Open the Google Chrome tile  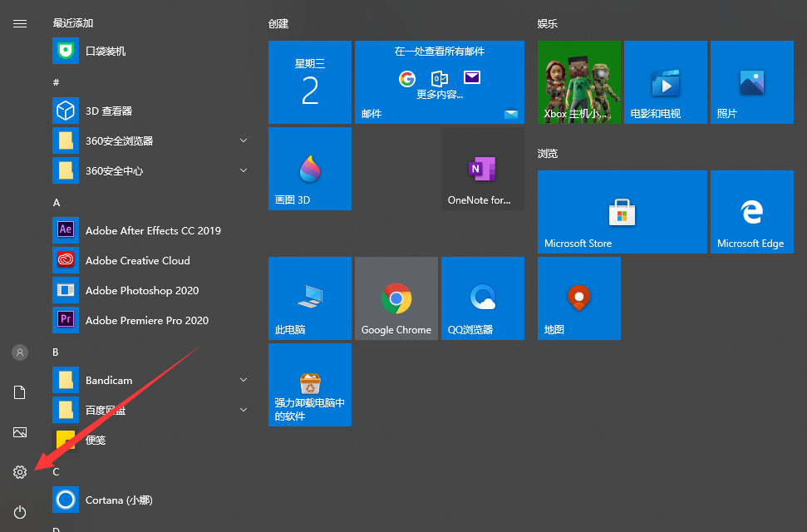coord(396,298)
